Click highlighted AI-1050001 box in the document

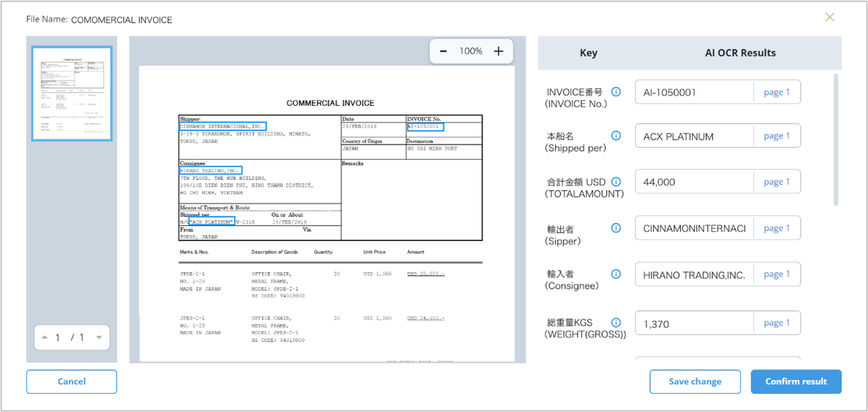425,126
